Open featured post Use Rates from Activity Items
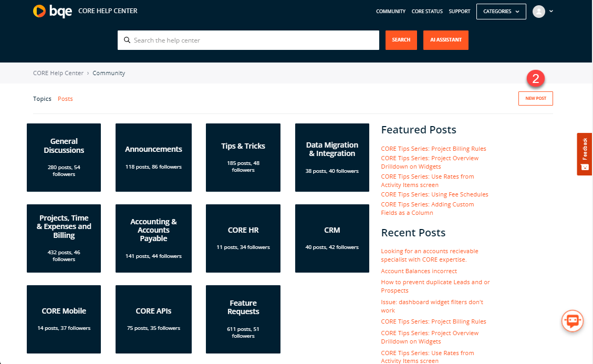The height and width of the screenshot is (364, 593). (x=428, y=181)
